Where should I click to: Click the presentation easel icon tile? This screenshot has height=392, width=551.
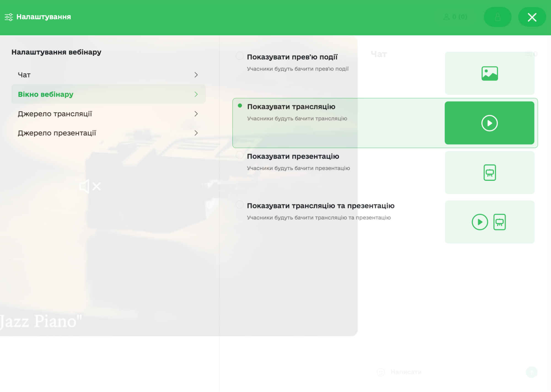pos(490,173)
